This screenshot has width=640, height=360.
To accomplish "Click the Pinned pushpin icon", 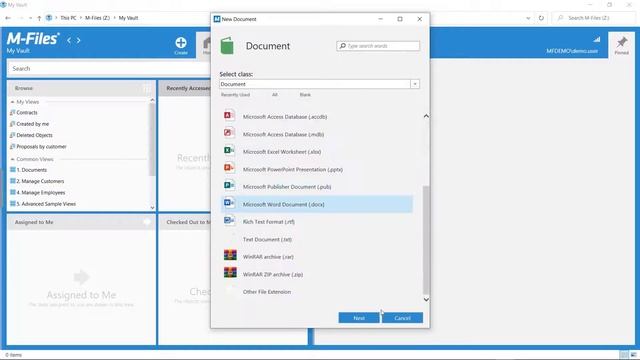I will point(622,42).
